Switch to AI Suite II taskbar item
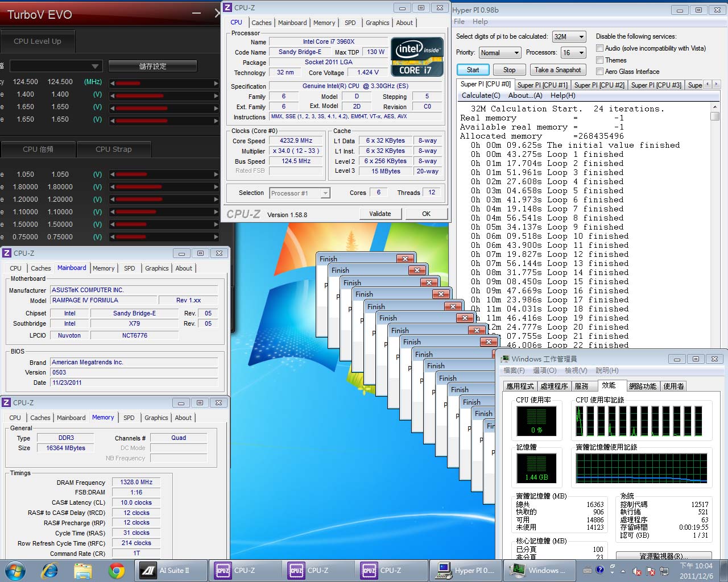Screen dimensions: 728x582 (171, 571)
